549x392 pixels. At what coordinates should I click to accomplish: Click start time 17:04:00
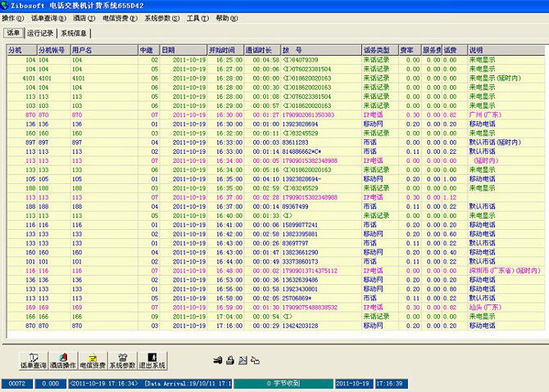[x=229, y=317]
